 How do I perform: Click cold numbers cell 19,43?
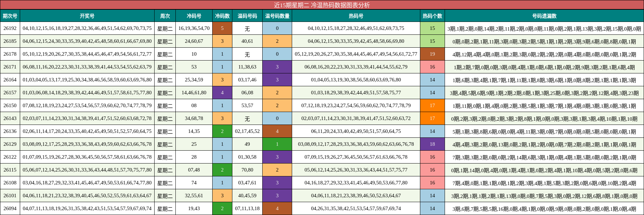click(194, 208)
